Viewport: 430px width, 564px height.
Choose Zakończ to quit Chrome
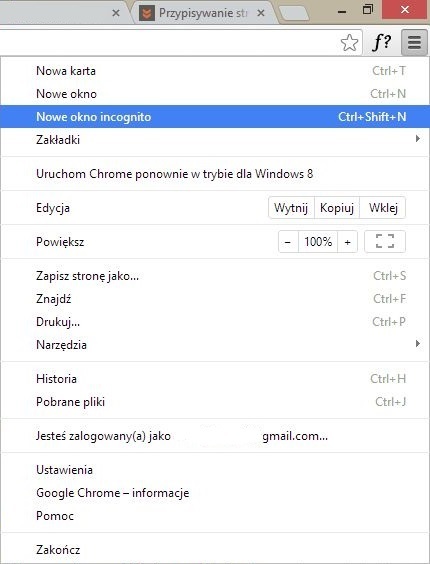(x=215, y=549)
